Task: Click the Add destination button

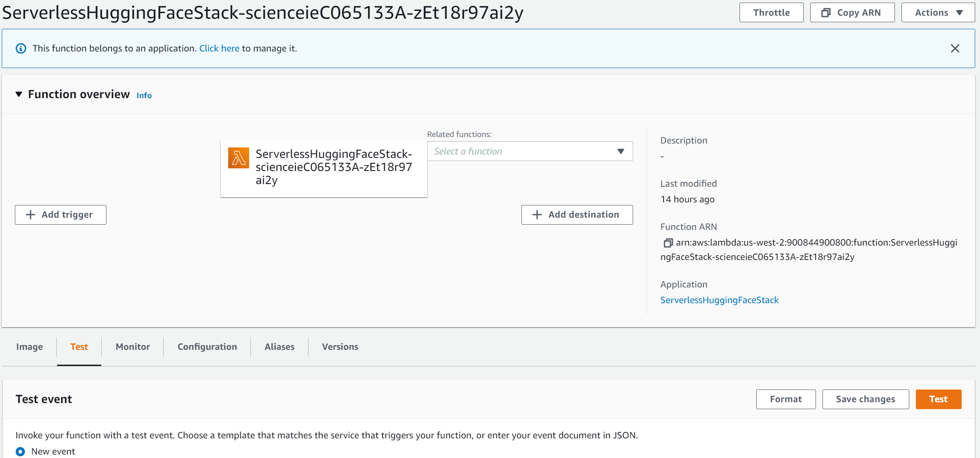Action: [577, 215]
